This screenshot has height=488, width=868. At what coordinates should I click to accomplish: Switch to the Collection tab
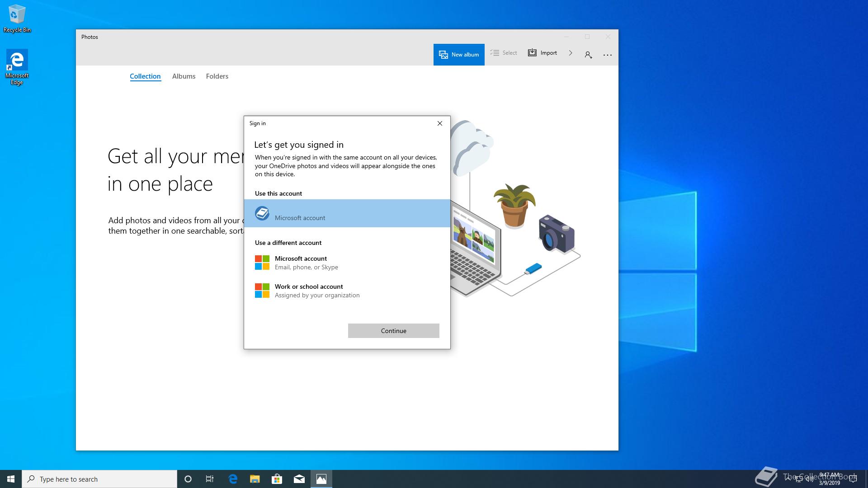(x=145, y=76)
